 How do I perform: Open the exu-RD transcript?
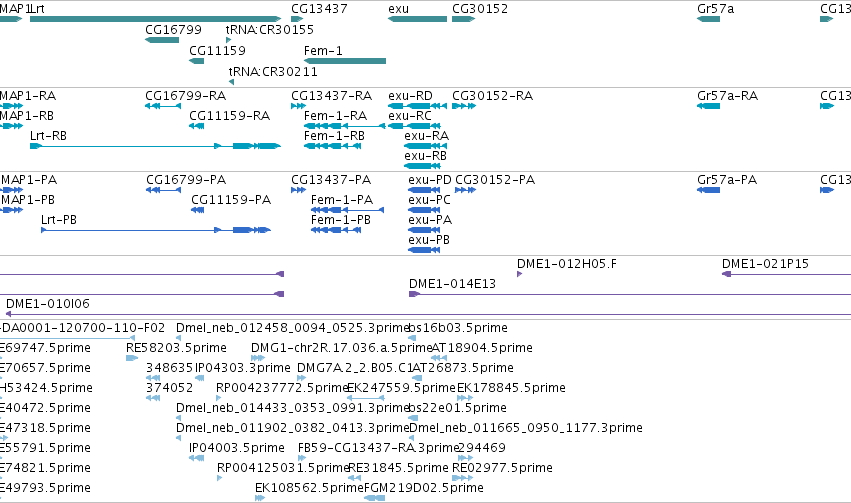[417, 106]
